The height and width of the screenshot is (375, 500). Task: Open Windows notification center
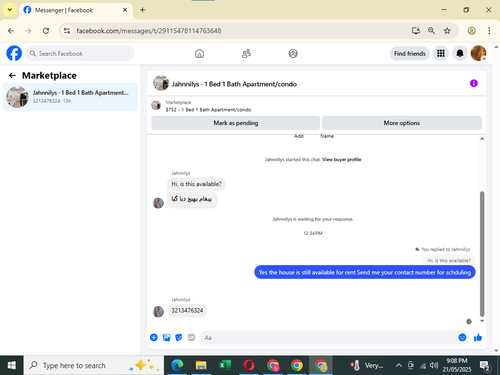point(485,366)
